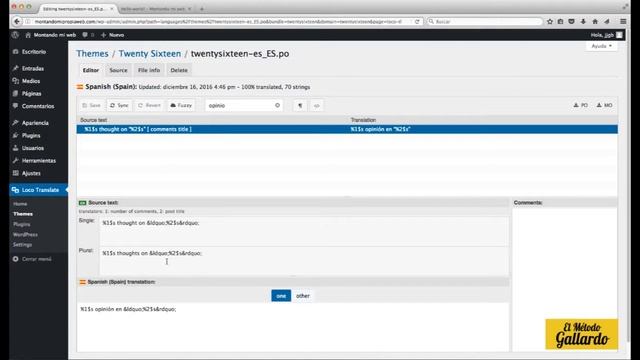Image resolution: width=640 pixels, height=360 pixels.
Task: Select the 'other' plural form tab
Action: tap(303, 296)
